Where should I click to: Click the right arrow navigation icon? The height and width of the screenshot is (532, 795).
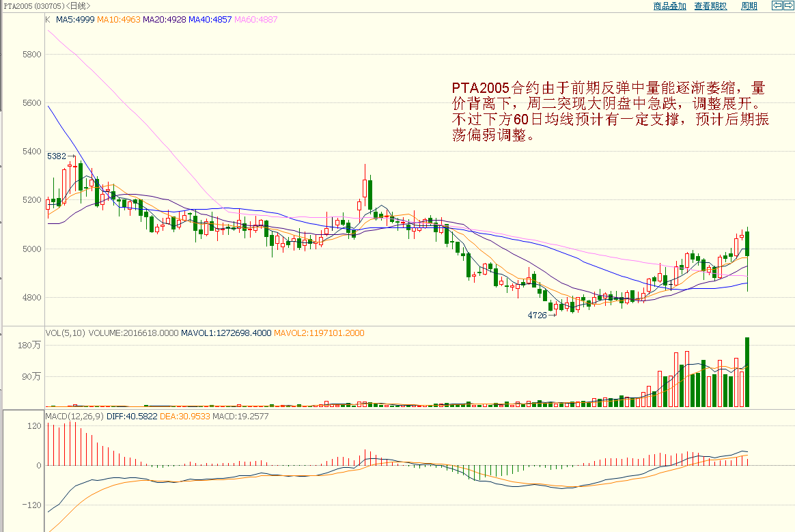pos(788,5)
